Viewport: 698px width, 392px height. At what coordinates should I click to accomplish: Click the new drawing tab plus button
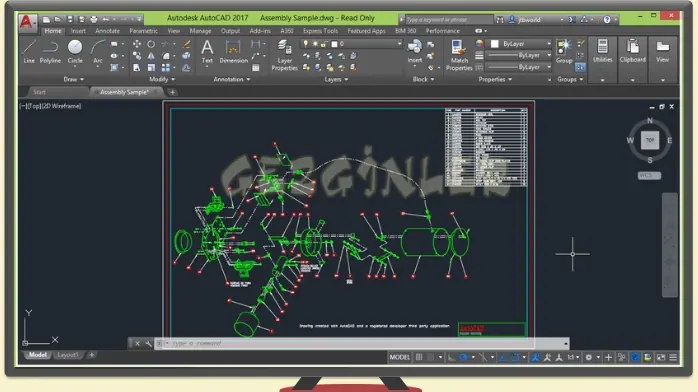pyautogui.click(x=172, y=92)
